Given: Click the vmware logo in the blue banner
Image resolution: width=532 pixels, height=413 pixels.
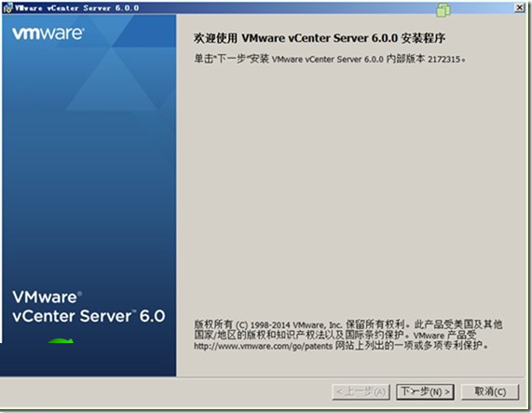Looking at the screenshot, I should (48, 34).
